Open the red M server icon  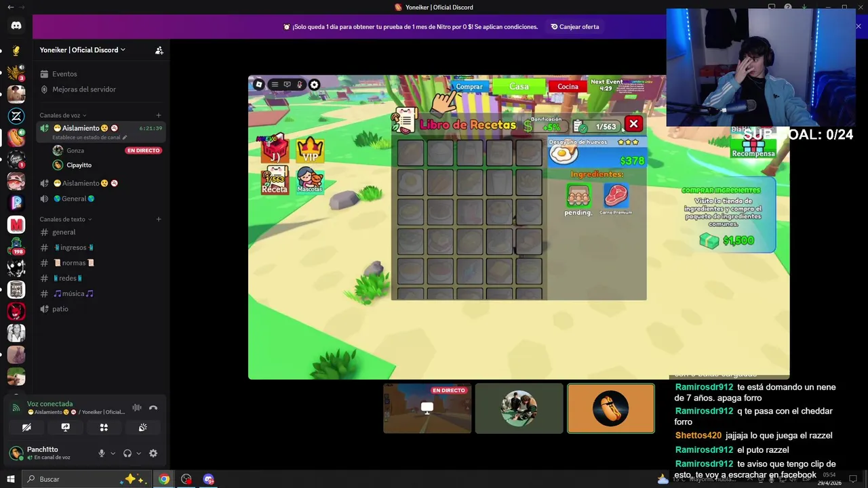[x=16, y=224]
